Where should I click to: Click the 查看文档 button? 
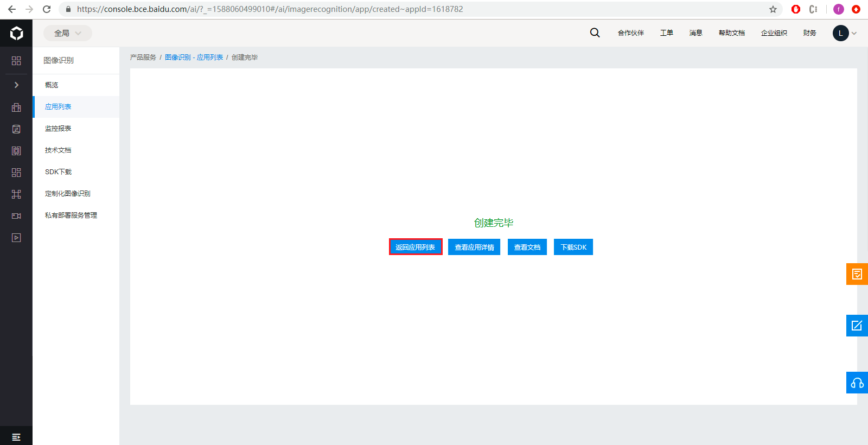(527, 247)
